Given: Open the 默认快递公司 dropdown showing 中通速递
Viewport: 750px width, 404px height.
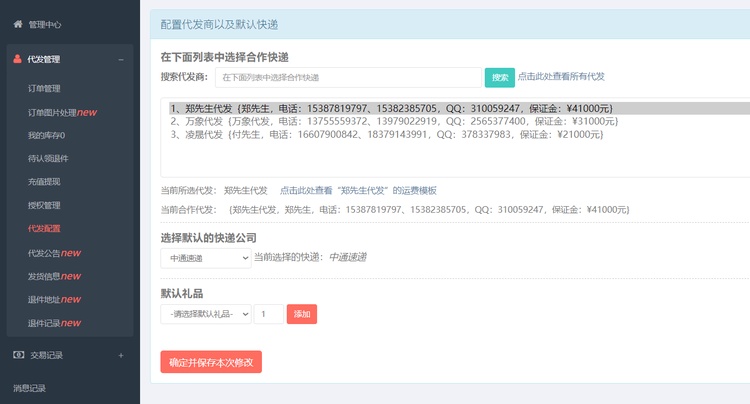Looking at the screenshot, I should tap(205, 258).
